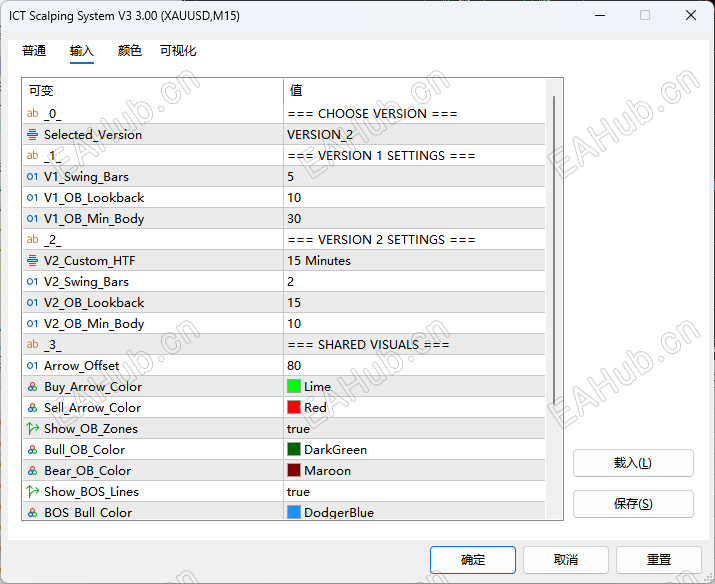The height and width of the screenshot is (584, 715).
Task: Open the Selected_Version VERSION_2 dropdown
Action: click(414, 134)
